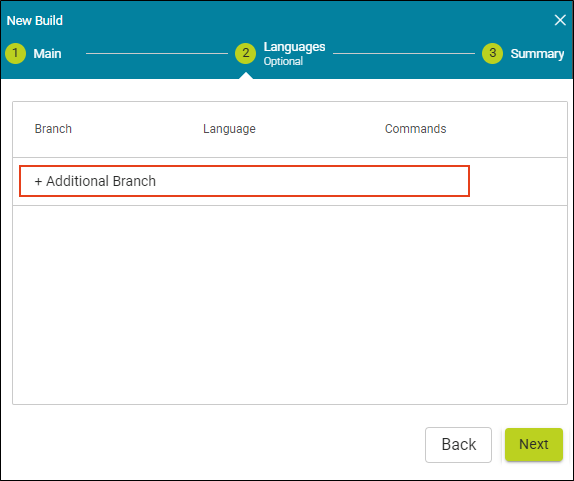Click the step 2 numbered circle

tap(245, 53)
